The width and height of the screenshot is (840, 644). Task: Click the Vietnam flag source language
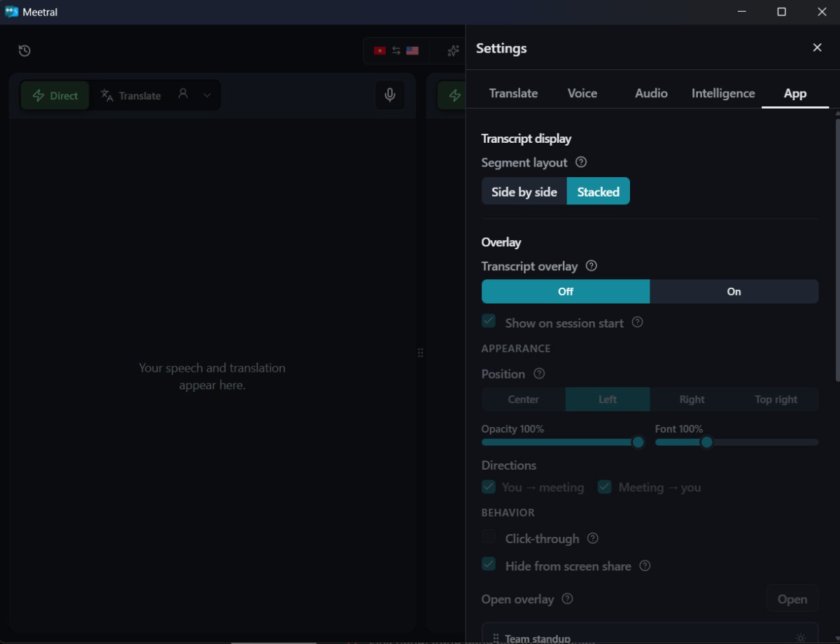tap(379, 50)
